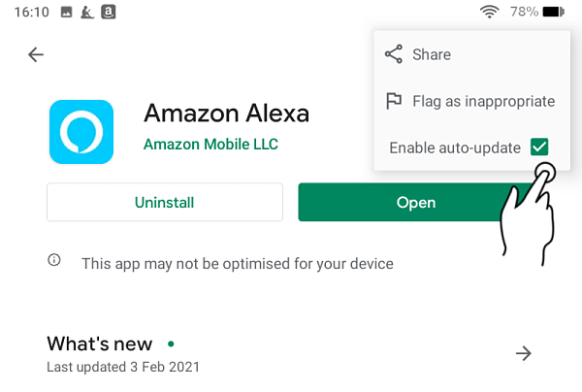Expand What's new with the arrow
The height and width of the screenshot is (392, 582).
point(524,353)
